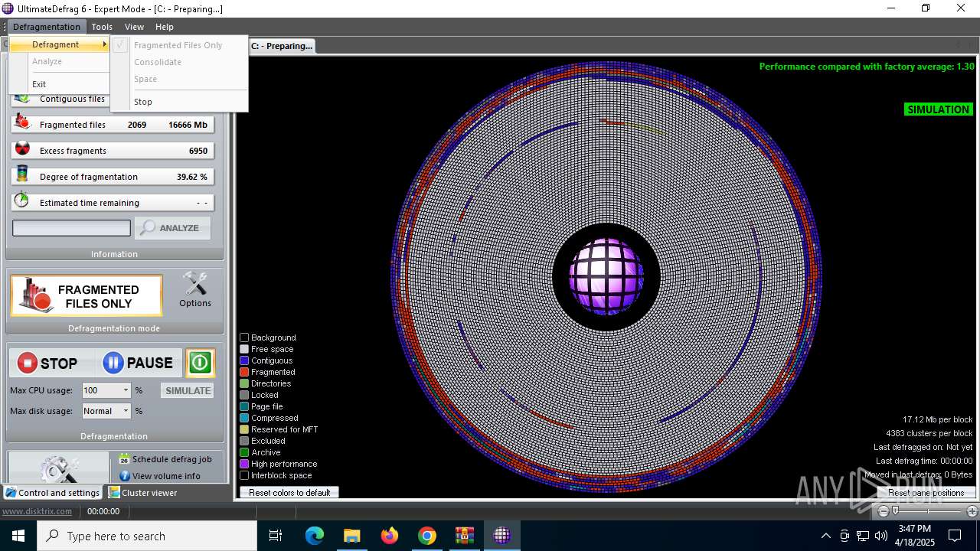Switch to the Control and settings tab
The height and width of the screenshot is (551, 980).
pyautogui.click(x=53, y=493)
